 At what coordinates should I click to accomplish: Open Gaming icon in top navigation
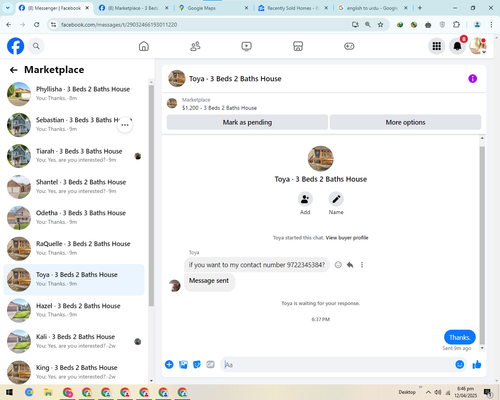(349, 46)
